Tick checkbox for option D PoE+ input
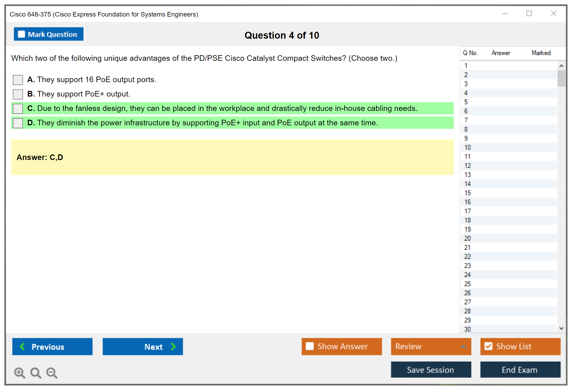Image resolution: width=574 pixels, height=392 pixels. point(18,123)
